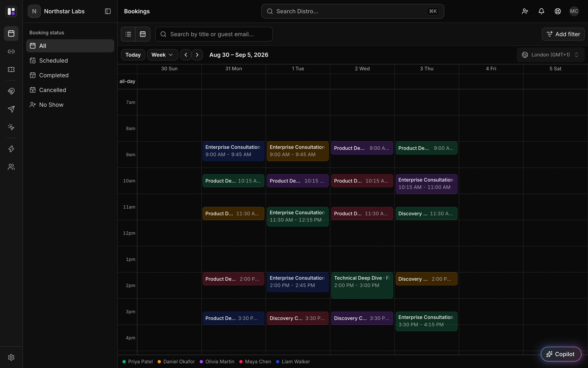The width and height of the screenshot is (588, 368).
Task: Open Monday 3:30 PM Product Demo booking
Action: (x=233, y=318)
